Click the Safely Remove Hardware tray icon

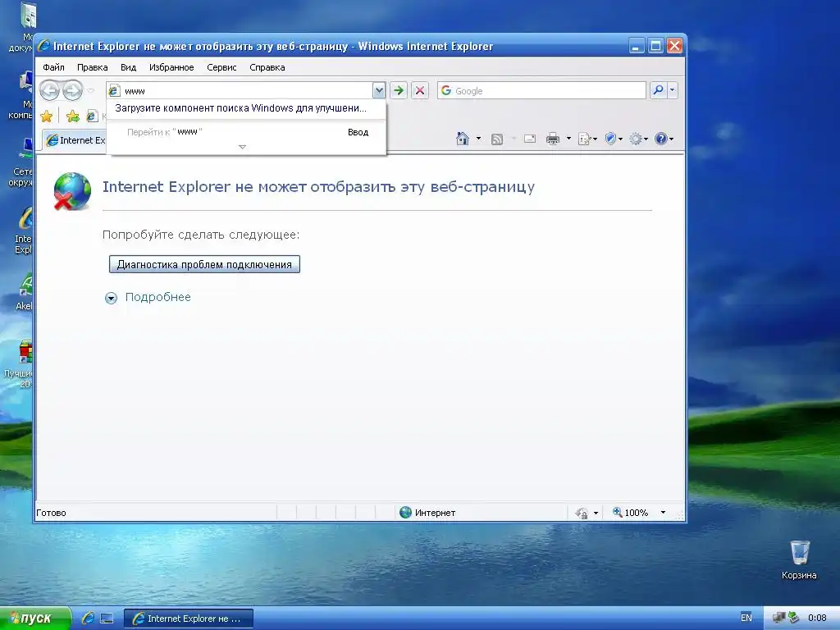click(x=792, y=619)
